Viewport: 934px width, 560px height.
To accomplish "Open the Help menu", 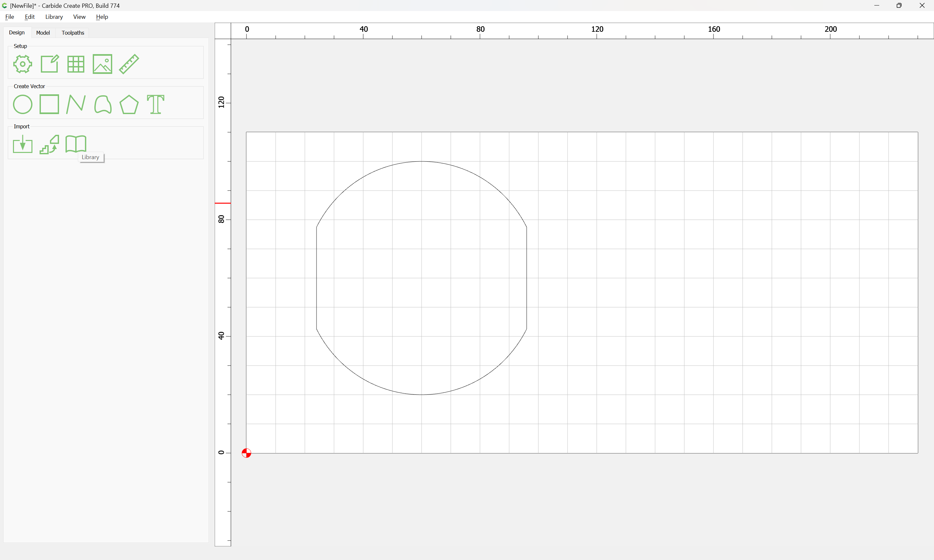I will tap(102, 17).
